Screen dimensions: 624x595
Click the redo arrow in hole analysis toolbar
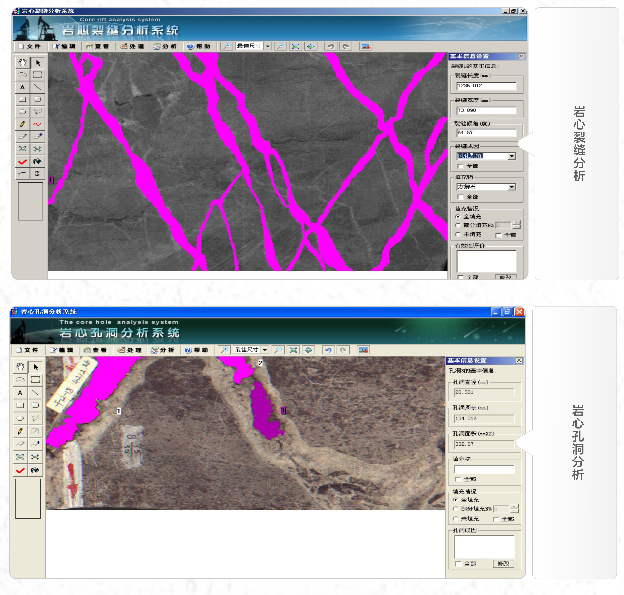pyautogui.click(x=343, y=351)
